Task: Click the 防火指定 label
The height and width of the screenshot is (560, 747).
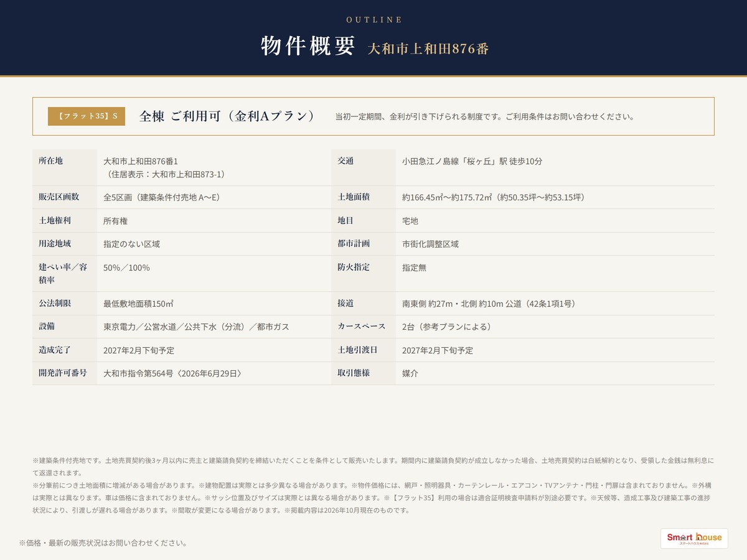Action: (x=354, y=268)
